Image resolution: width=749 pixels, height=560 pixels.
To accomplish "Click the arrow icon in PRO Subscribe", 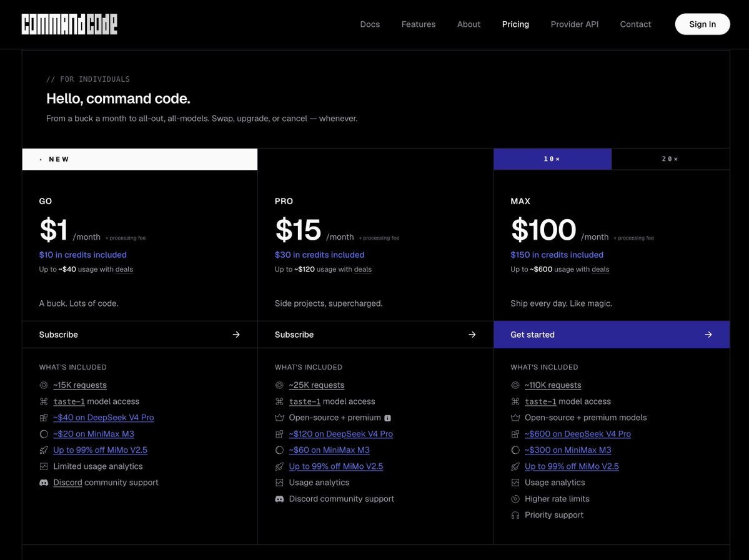I will coord(472,335).
